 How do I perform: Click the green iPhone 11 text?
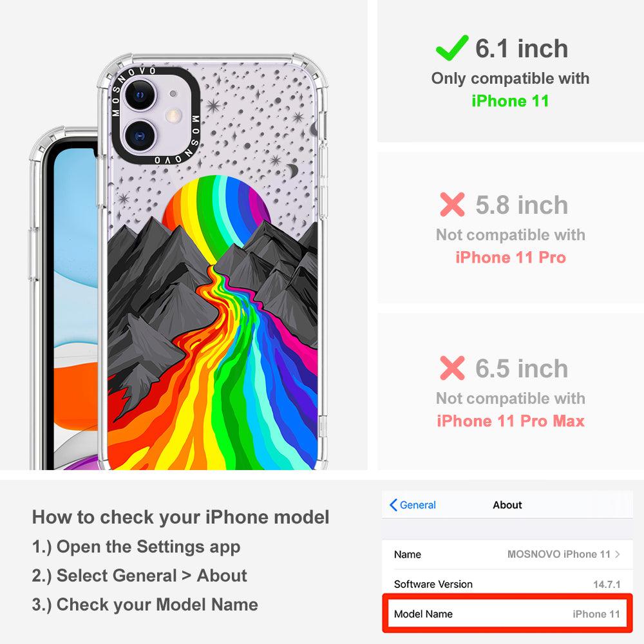coord(510,101)
